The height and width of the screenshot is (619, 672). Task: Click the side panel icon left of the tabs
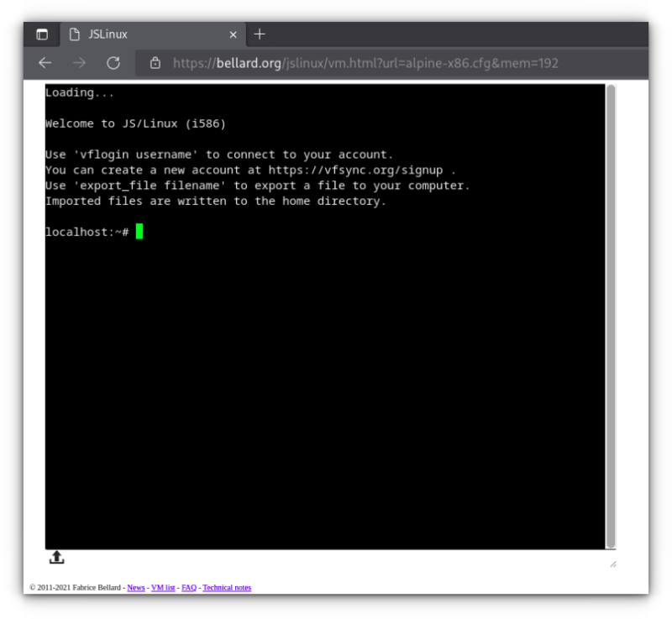tap(42, 34)
